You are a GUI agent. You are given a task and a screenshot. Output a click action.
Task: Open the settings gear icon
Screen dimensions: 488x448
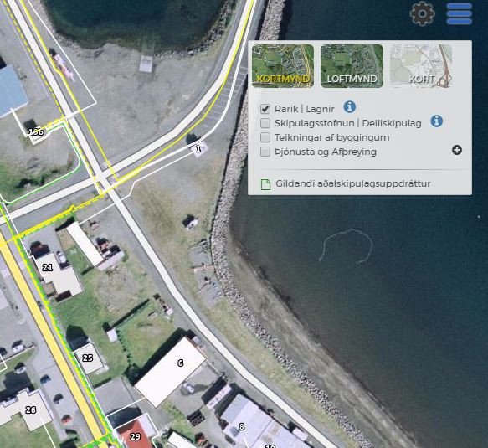423,13
